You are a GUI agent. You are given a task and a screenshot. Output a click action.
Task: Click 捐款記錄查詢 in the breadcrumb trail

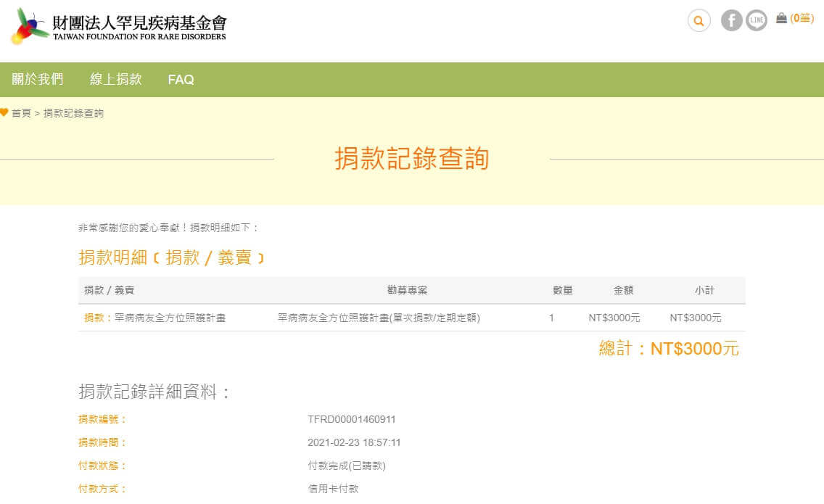[x=73, y=113]
